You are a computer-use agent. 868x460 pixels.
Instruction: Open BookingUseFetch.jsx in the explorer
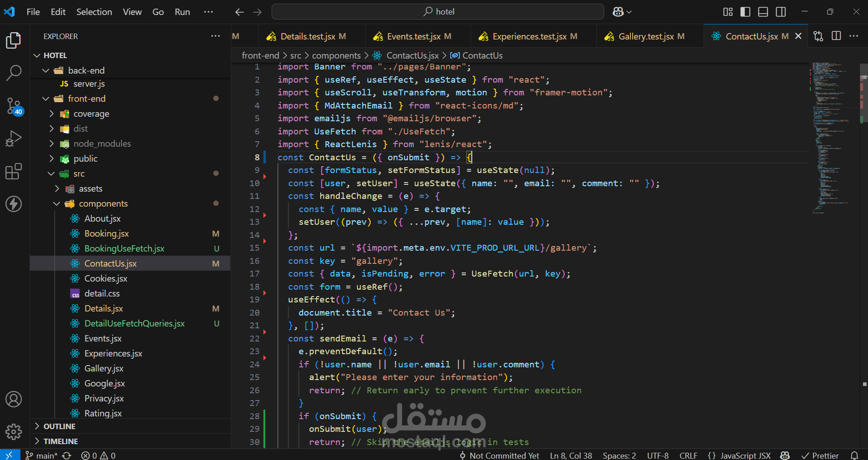pos(130,248)
